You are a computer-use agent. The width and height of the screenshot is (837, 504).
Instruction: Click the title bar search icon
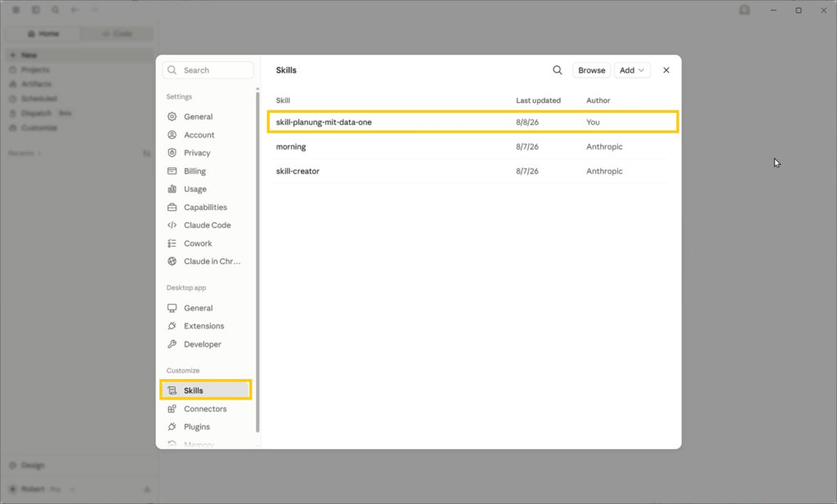(x=56, y=10)
